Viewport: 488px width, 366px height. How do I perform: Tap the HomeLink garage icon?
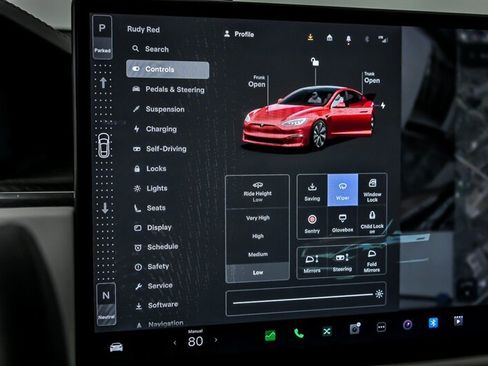pos(329,38)
